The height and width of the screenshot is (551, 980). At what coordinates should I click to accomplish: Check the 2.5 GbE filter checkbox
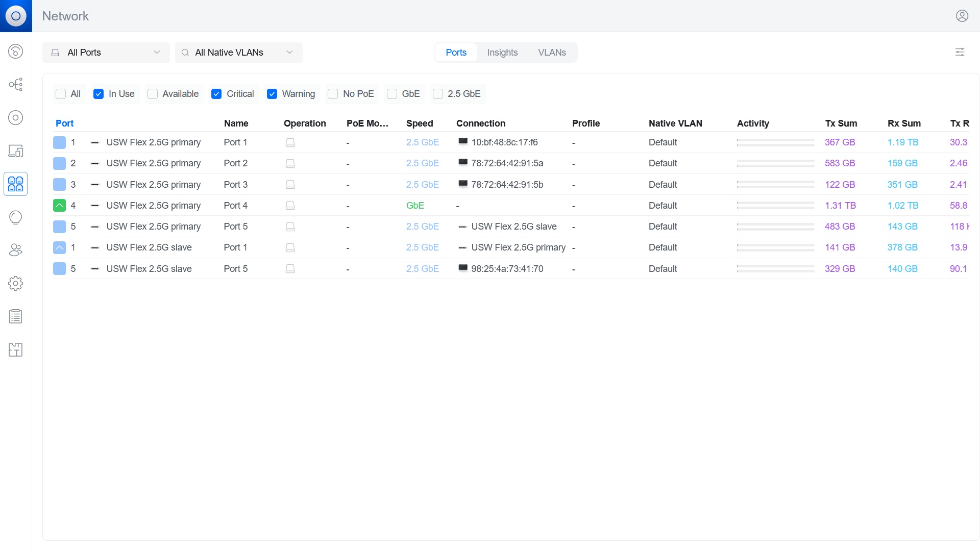(437, 94)
